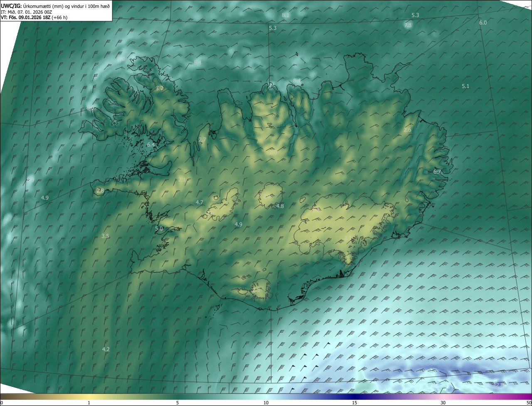Click the 30 tick on colour scale
The height and width of the screenshot is (406, 532).
pos(443,403)
